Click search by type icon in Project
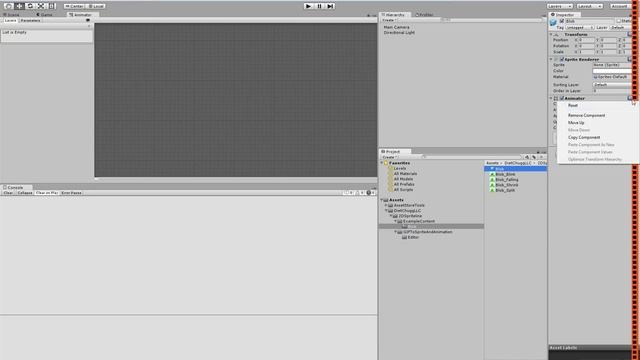Screen dimensions: 640x360 pyautogui.click(x=527, y=157)
